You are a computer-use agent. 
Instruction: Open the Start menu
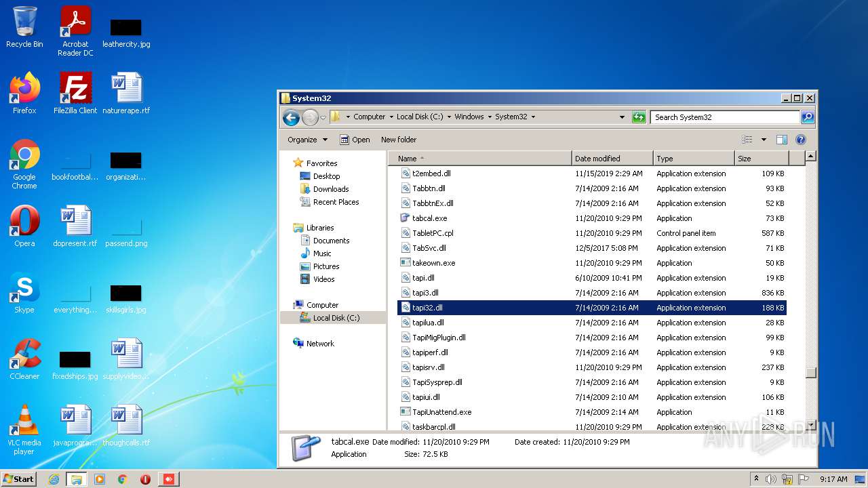(18, 479)
